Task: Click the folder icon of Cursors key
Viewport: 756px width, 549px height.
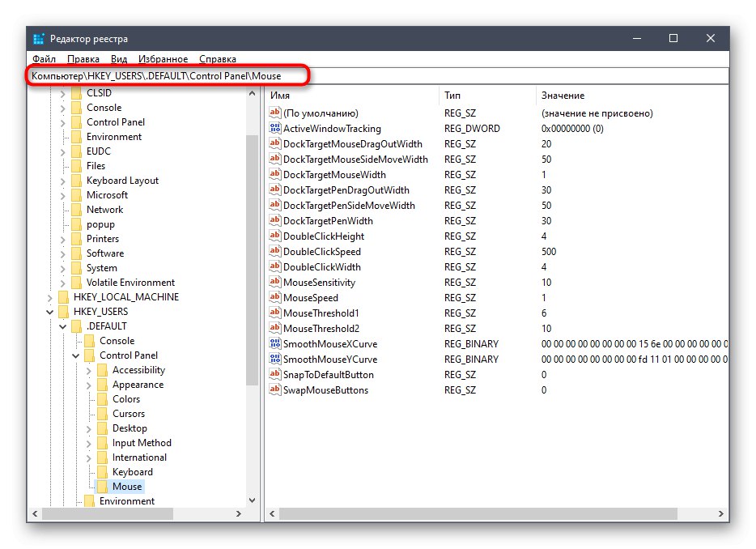Action: (102, 414)
